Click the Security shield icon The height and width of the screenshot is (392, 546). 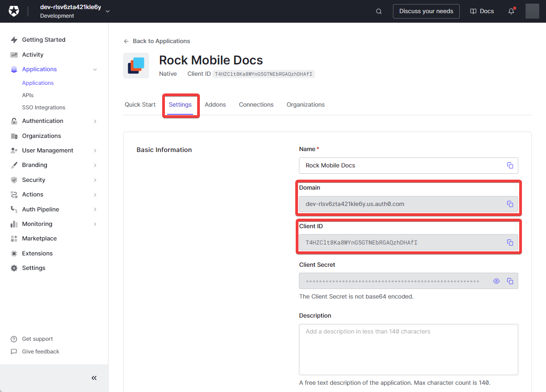point(14,180)
